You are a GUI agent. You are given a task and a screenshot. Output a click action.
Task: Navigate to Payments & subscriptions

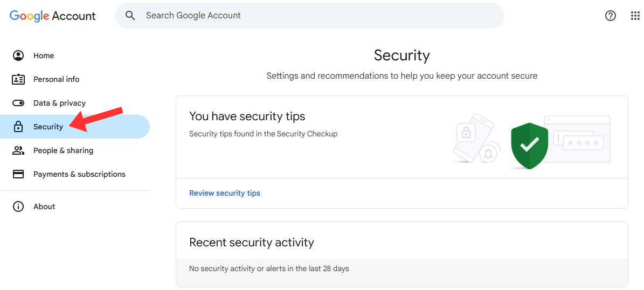pyautogui.click(x=79, y=174)
